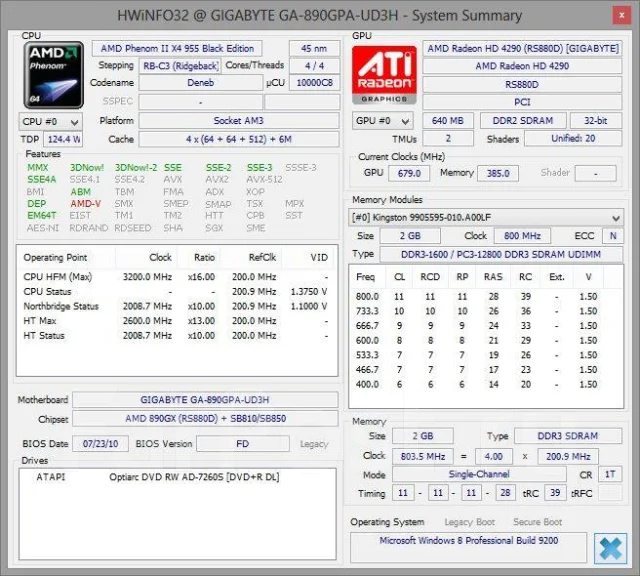Expand the Kingston memory module dropdown

[x=486, y=218]
